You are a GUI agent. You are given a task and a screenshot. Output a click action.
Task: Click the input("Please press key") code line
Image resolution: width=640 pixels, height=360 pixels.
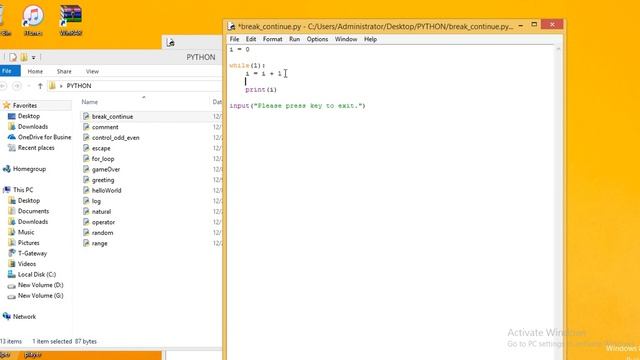pyautogui.click(x=297, y=106)
